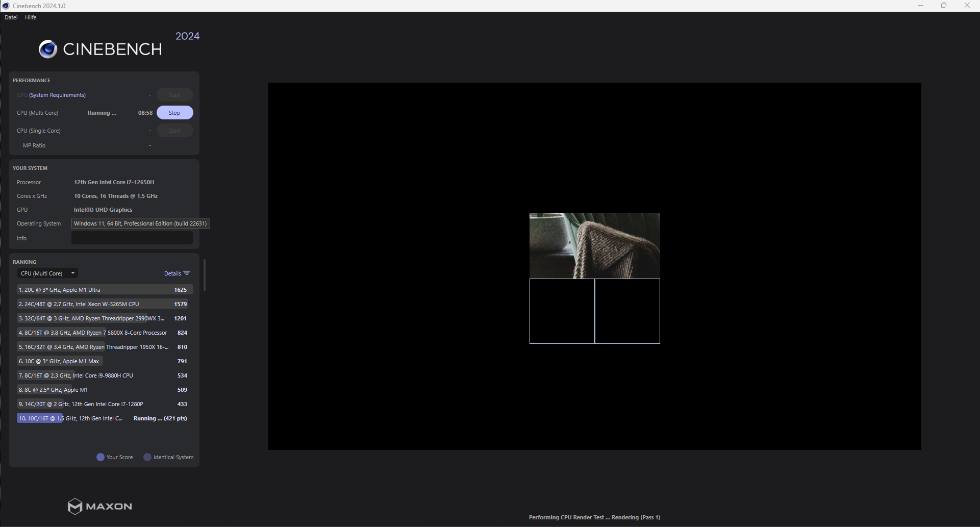Select the Core i7-1280P ranking row
Image resolution: width=980 pixels, height=527 pixels.
pyautogui.click(x=105, y=404)
